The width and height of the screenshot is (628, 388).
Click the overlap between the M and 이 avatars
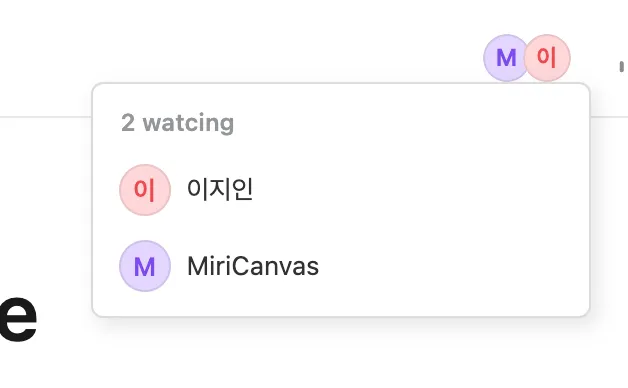[527, 58]
